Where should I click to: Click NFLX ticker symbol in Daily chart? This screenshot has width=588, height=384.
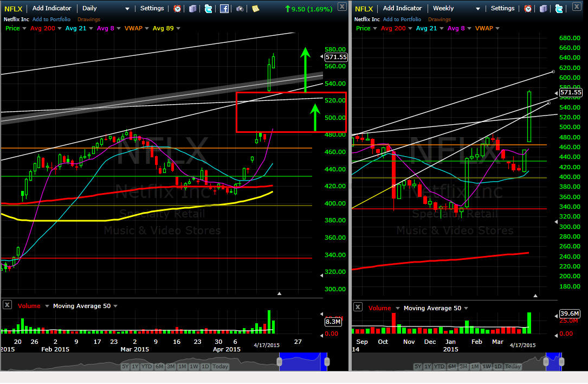tap(14, 9)
